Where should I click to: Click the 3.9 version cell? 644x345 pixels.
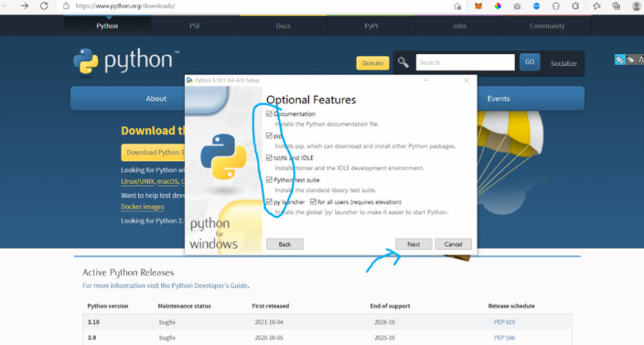91,338
